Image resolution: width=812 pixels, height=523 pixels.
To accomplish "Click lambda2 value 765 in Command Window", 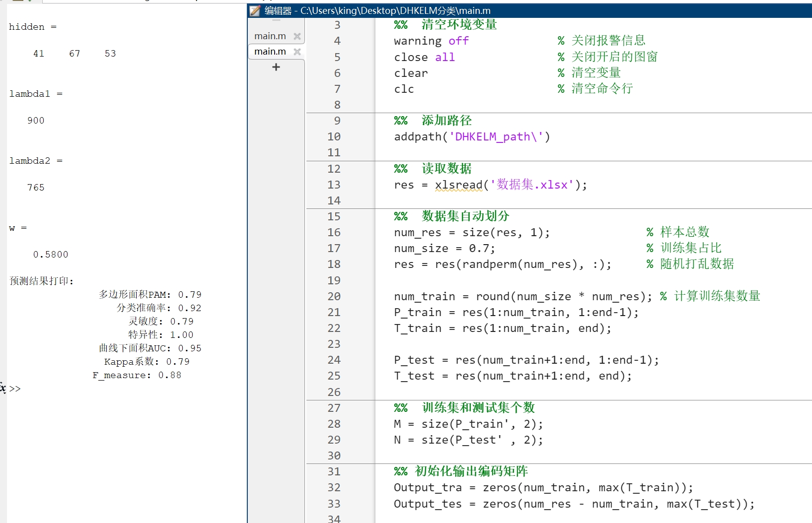I will pos(36,188).
